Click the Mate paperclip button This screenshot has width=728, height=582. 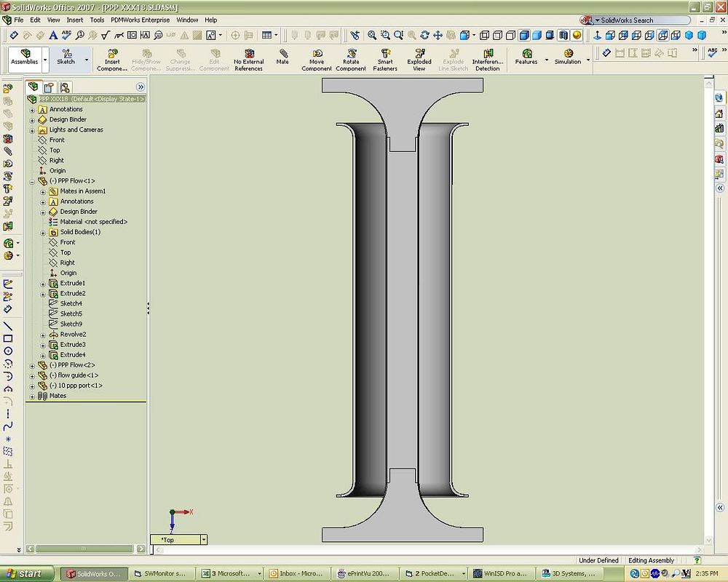[282, 57]
